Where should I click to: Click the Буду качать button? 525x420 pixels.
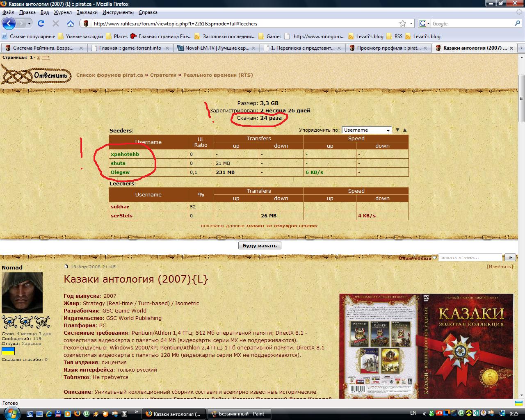(x=260, y=246)
